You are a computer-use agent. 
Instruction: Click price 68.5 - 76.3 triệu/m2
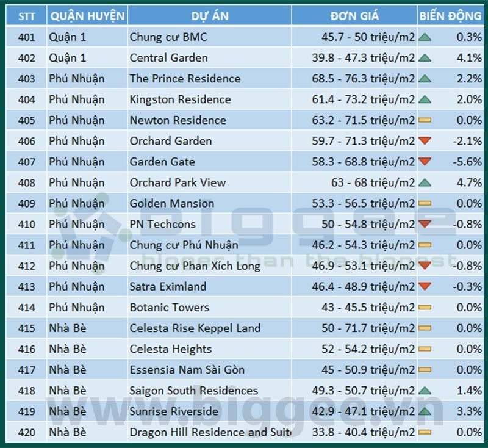click(364, 79)
